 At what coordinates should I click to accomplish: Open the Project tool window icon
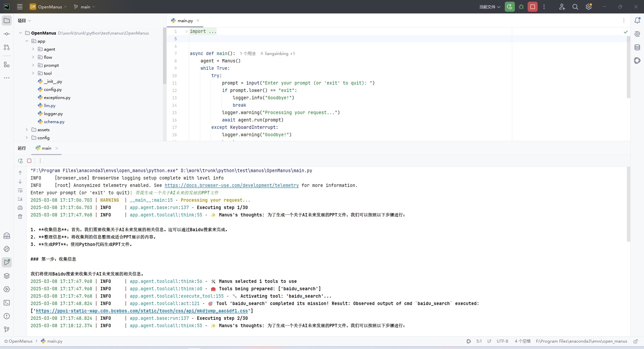point(7,20)
